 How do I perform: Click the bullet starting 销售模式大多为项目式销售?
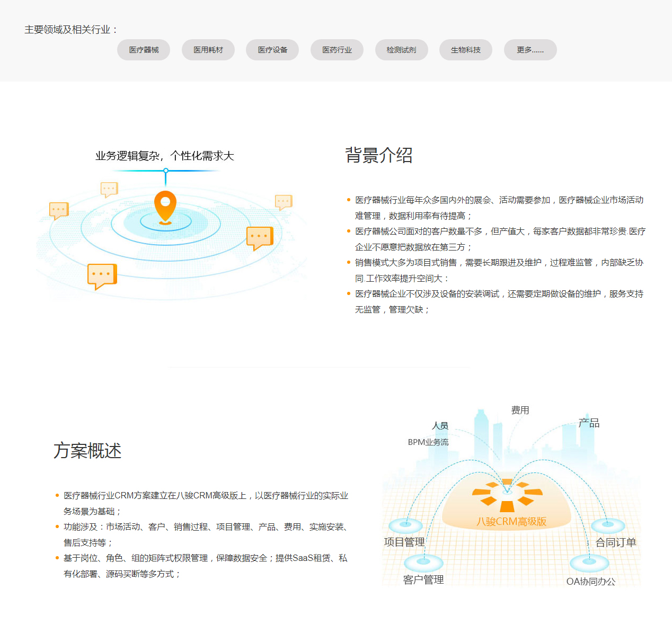coord(499,270)
